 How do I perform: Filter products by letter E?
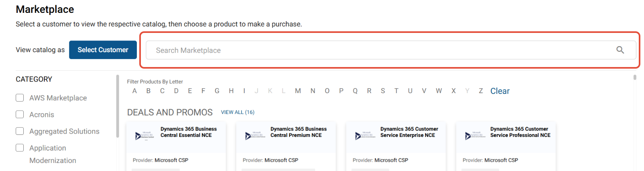click(190, 91)
